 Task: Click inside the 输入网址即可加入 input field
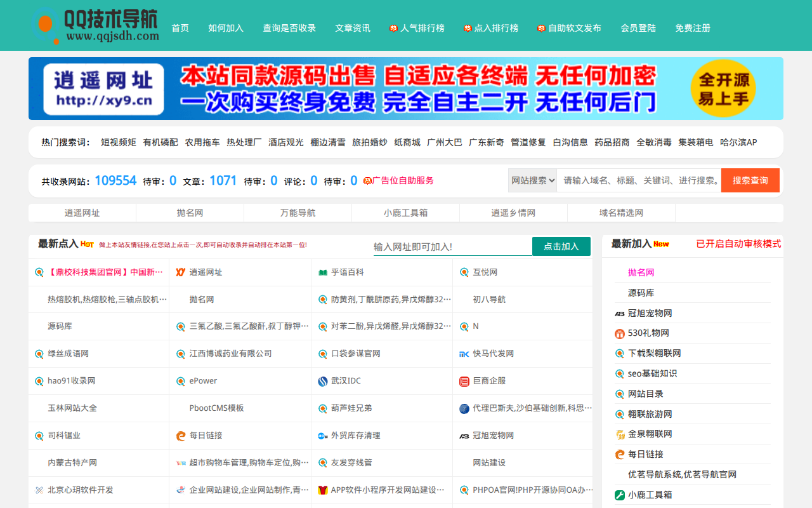(450, 246)
